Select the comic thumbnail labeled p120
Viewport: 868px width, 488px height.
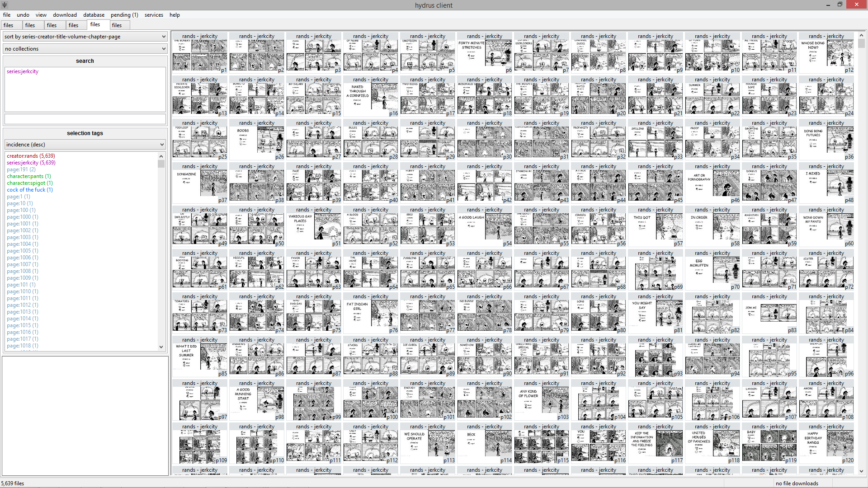click(x=826, y=443)
